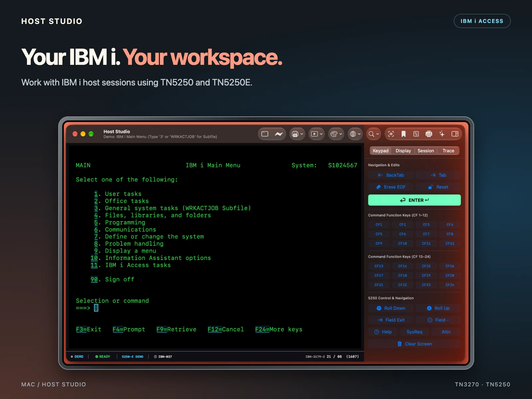Viewport: 532px width, 399px height.
Task: Switch to the Keypad tab
Action: 380,151
